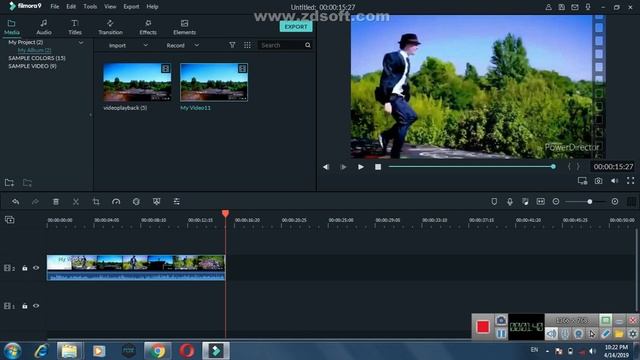The width and height of the screenshot is (640, 360).
Task: Delete folder icon in the library
Action: pyautogui.click(x=27, y=183)
